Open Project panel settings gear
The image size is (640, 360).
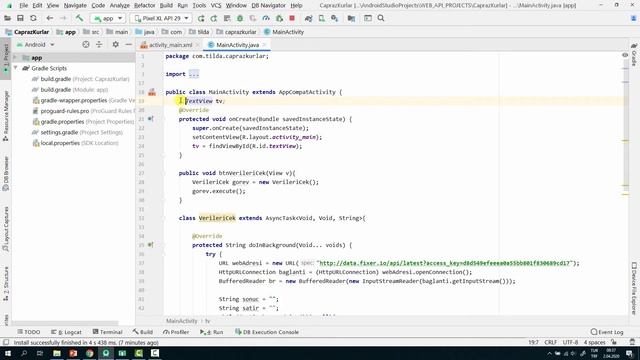(x=116, y=44)
